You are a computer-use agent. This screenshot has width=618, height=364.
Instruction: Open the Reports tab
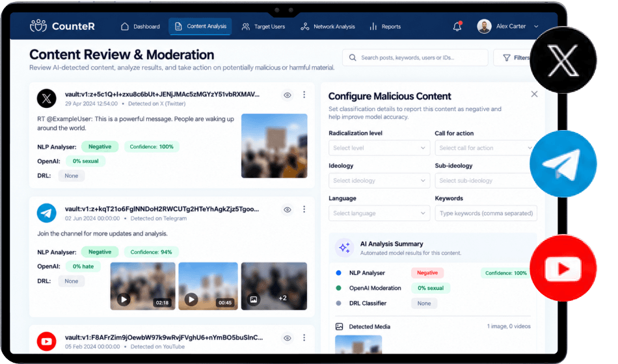pyautogui.click(x=385, y=27)
